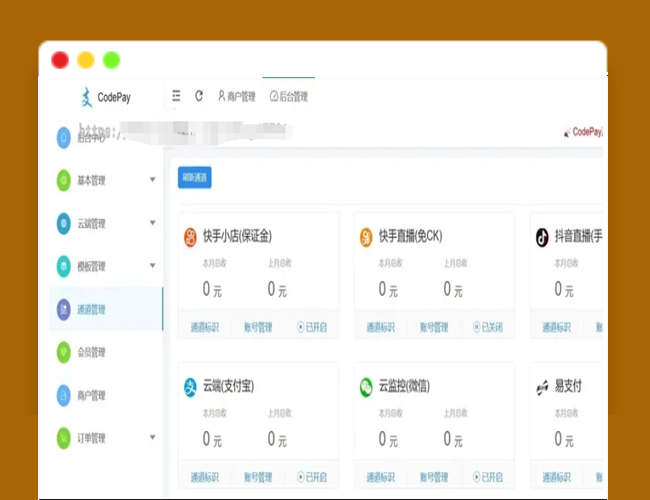
Task: Switch to the 后台管理 top tab
Action: 289,97
